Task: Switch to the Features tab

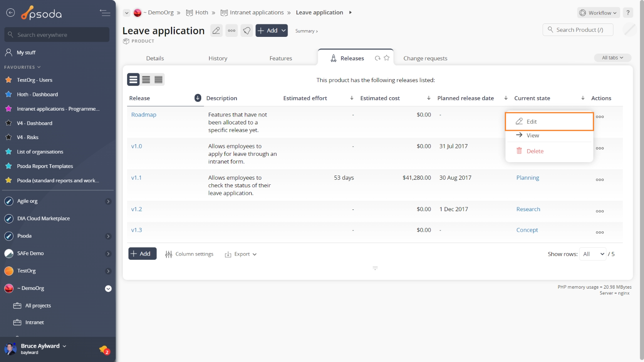Action: pos(281,58)
